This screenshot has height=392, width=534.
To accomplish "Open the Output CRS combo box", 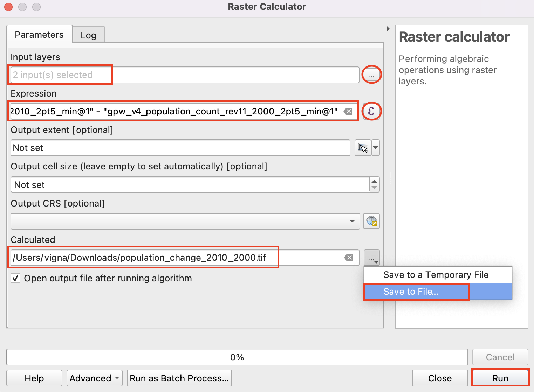I will click(185, 221).
